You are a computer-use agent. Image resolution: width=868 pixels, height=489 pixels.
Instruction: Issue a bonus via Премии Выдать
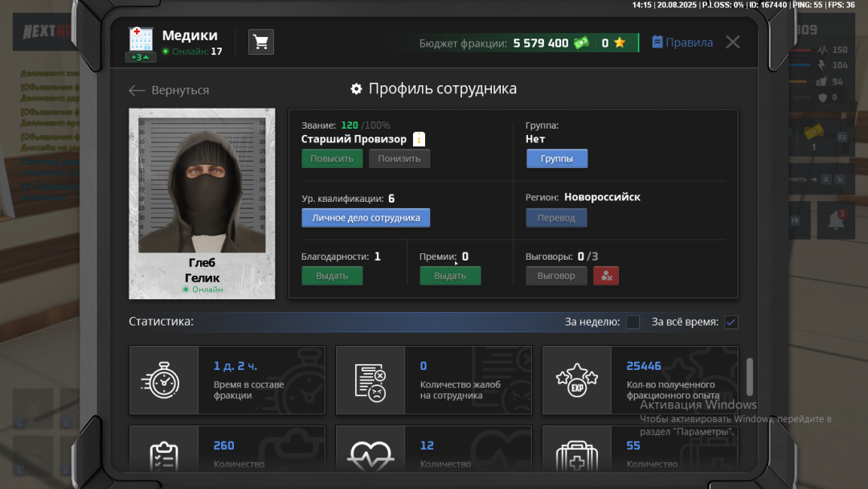[x=450, y=276]
